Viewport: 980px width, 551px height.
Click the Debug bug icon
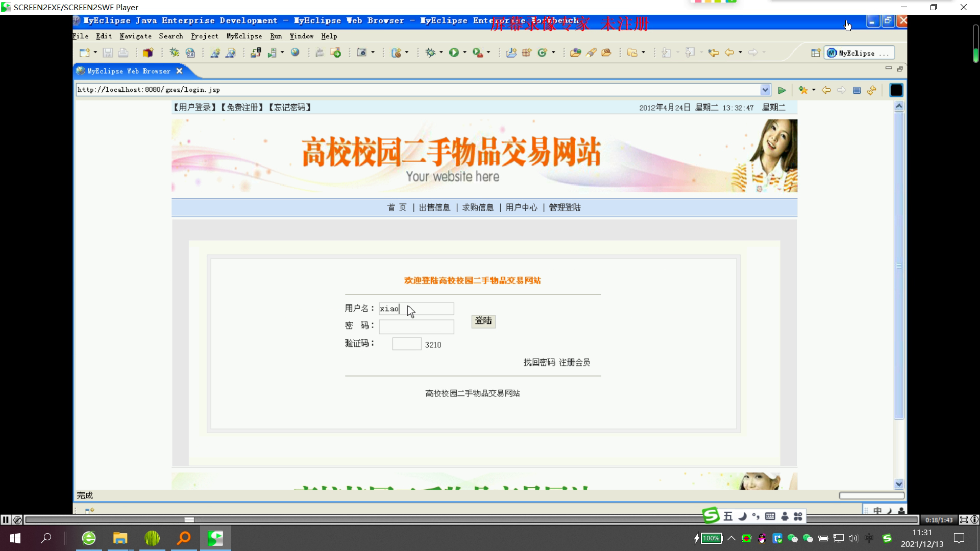click(430, 53)
